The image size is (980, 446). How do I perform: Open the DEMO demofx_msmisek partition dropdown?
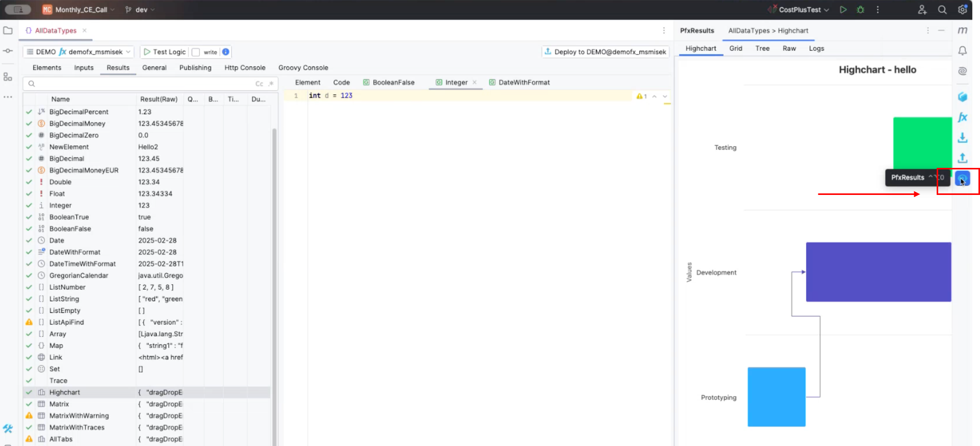click(x=79, y=52)
